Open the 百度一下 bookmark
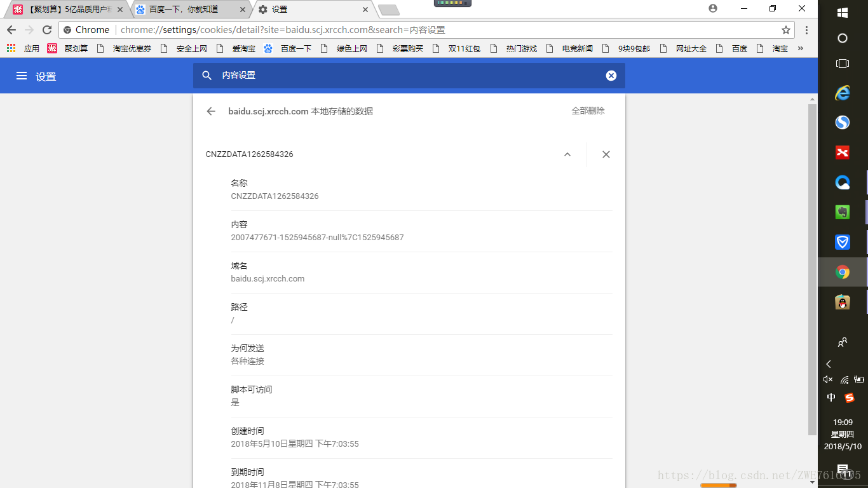Viewport: 868px width, 488px height. 287,48
